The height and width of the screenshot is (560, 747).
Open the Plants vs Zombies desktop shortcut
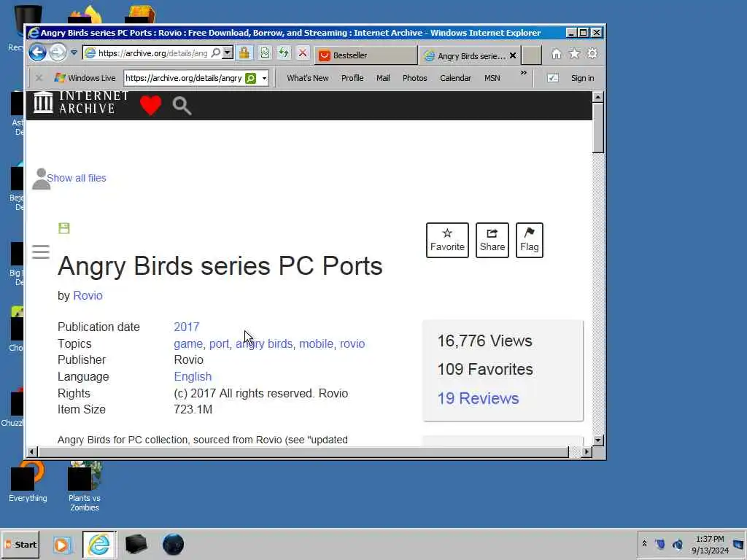pos(85,486)
